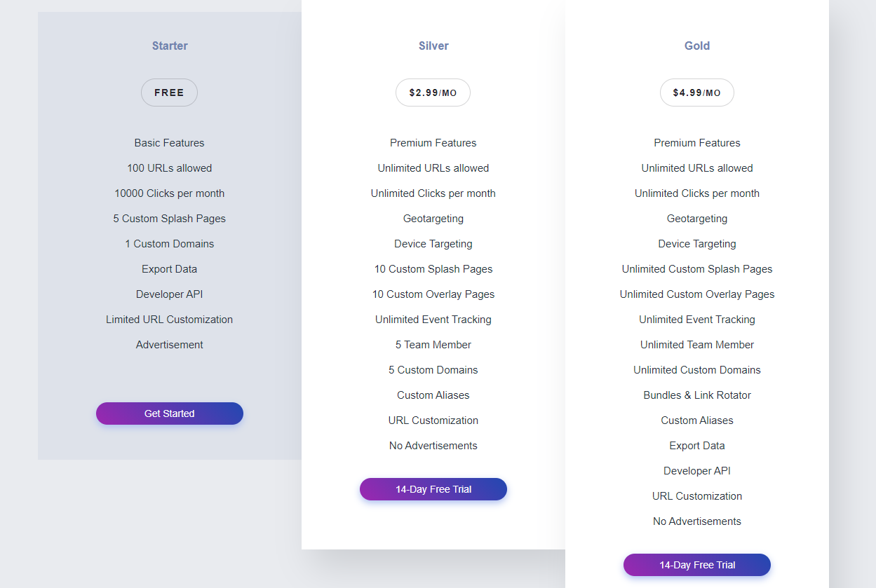Click the Get Started button
The height and width of the screenshot is (588, 876).
(169, 413)
